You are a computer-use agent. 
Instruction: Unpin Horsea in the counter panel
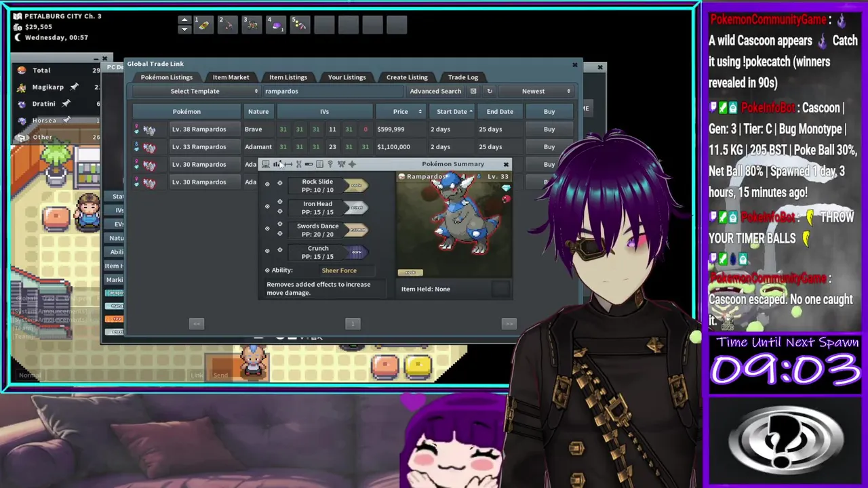[66, 120]
